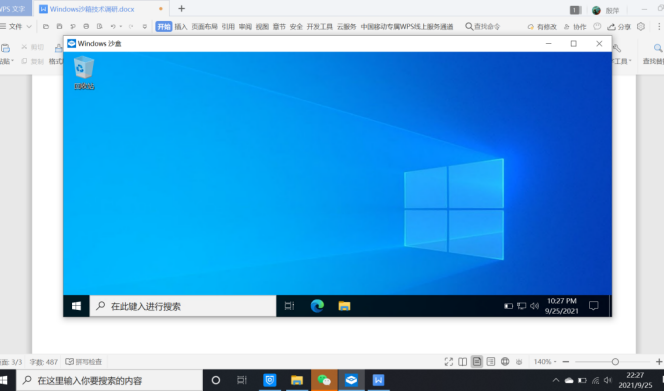Click the 查找替换 magnifier icon
This screenshot has width=664, height=392.
click(657, 48)
